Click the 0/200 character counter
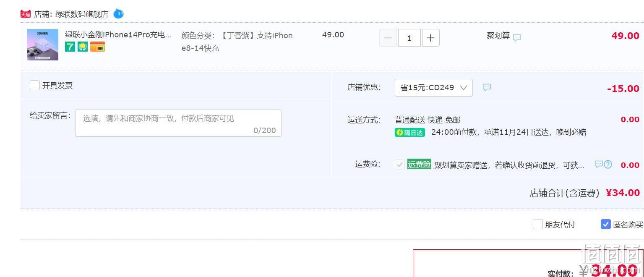 pos(265,131)
